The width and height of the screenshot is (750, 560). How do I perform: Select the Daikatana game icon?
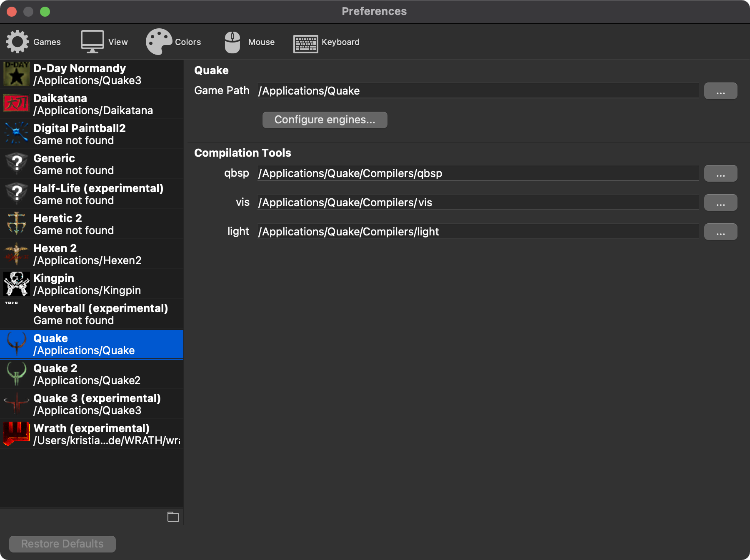tap(17, 104)
